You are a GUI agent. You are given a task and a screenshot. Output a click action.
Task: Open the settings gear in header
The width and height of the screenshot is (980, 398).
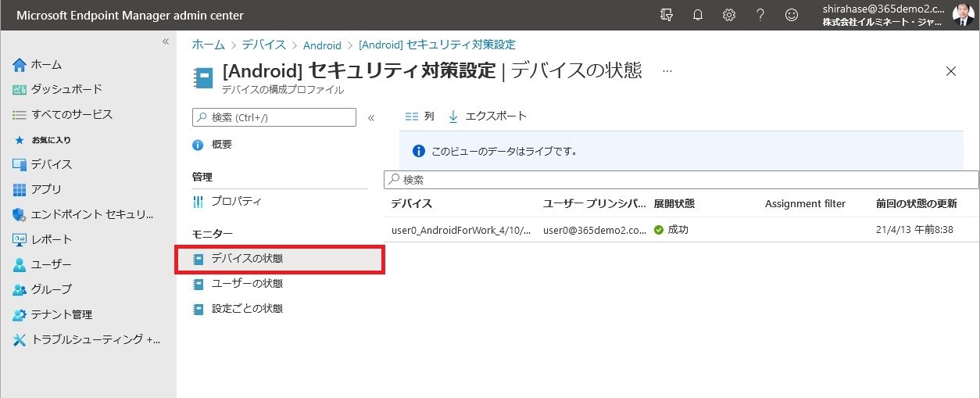pyautogui.click(x=729, y=15)
